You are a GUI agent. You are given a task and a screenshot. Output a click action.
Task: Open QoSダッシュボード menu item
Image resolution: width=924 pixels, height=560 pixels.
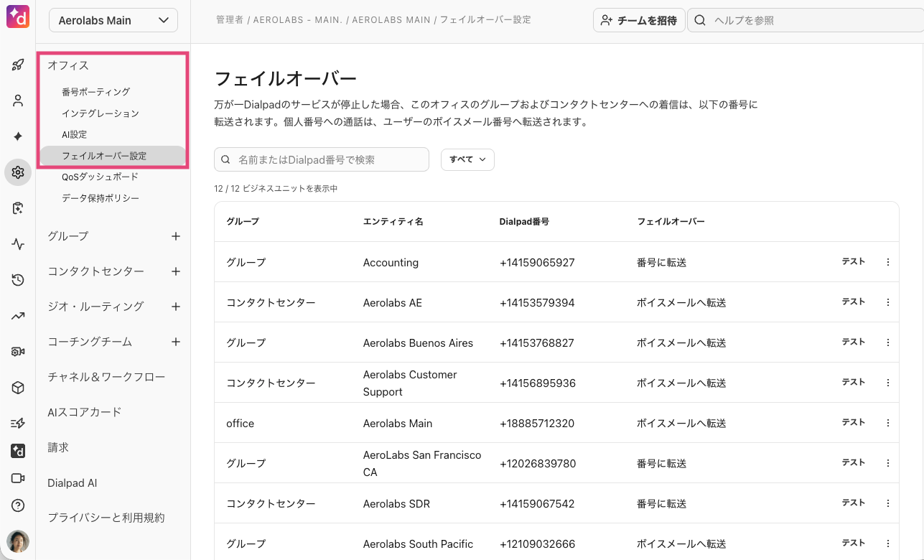[100, 177]
